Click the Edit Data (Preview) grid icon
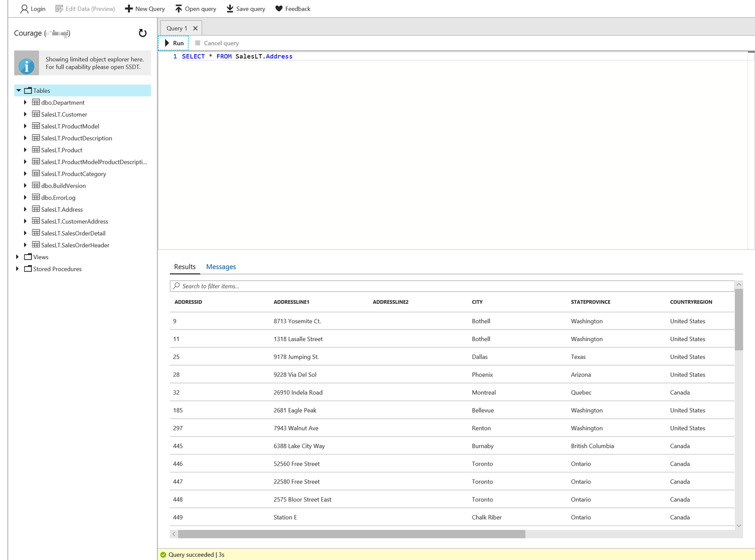Screen dimensions: 755x560 [x=59, y=9]
